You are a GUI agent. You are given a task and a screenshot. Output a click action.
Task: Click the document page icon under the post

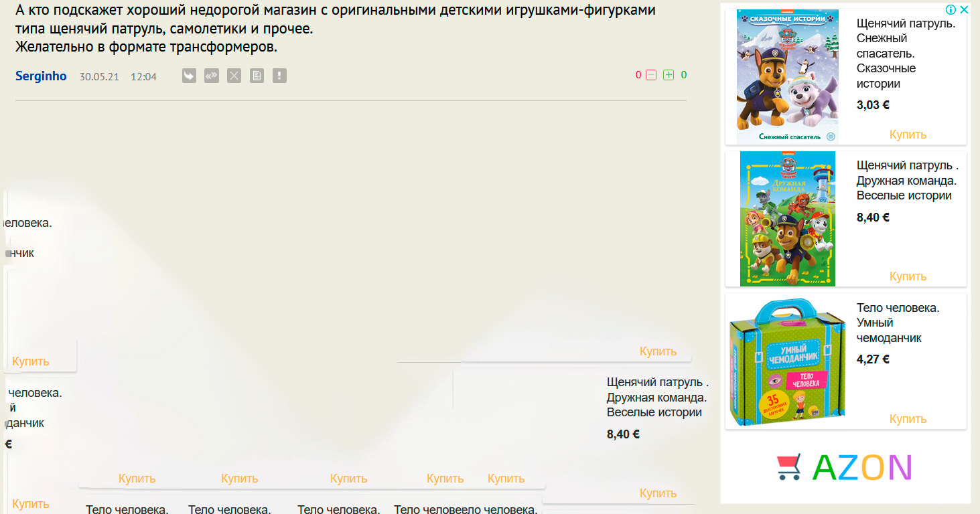tap(257, 76)
